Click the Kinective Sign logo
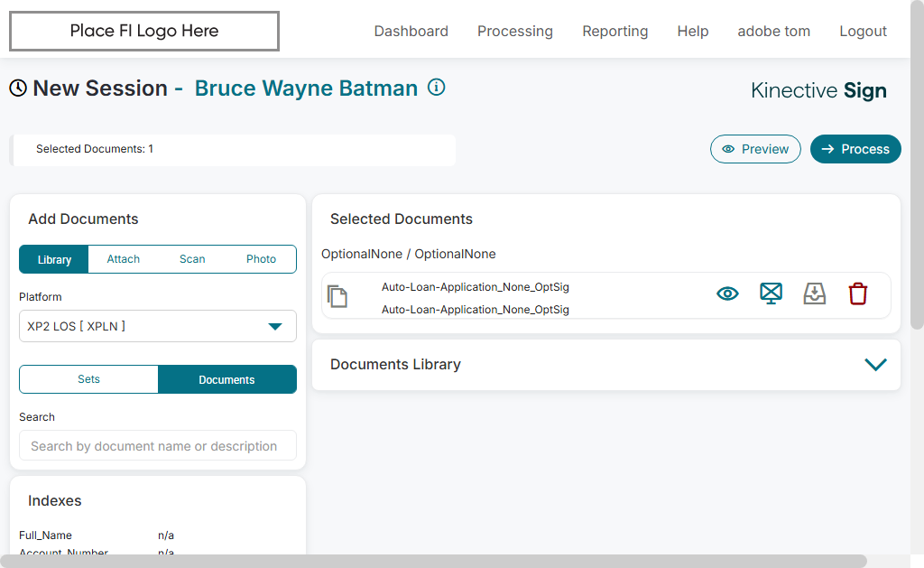This screenshot has height=568, width=924. click(818, 90)
